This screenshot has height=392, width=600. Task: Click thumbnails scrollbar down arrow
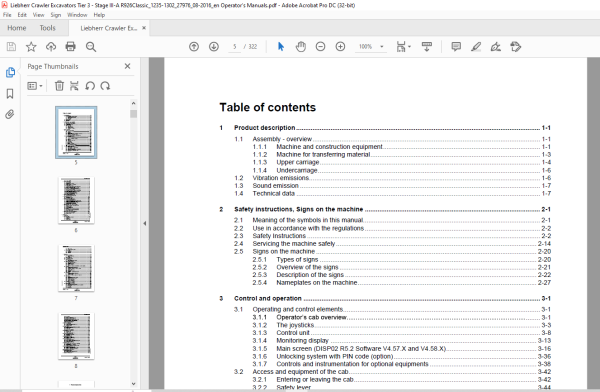point(133,384)
